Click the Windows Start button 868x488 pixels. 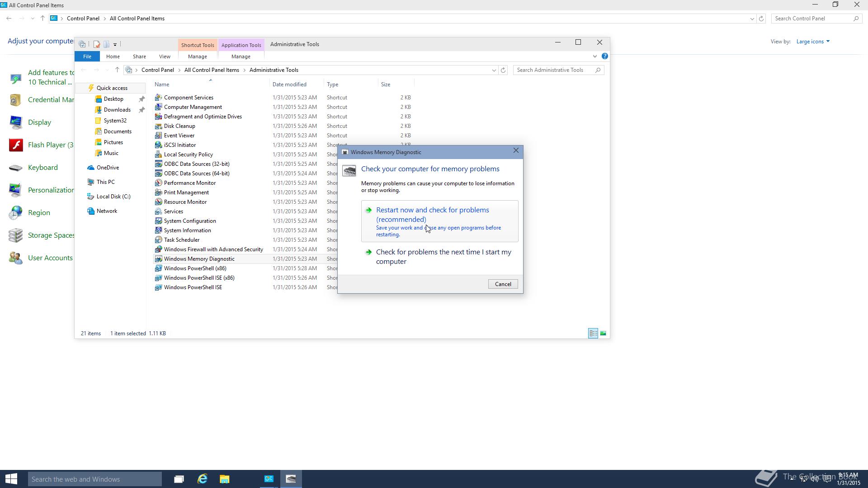pyautogui.click(x=11, y=479)
